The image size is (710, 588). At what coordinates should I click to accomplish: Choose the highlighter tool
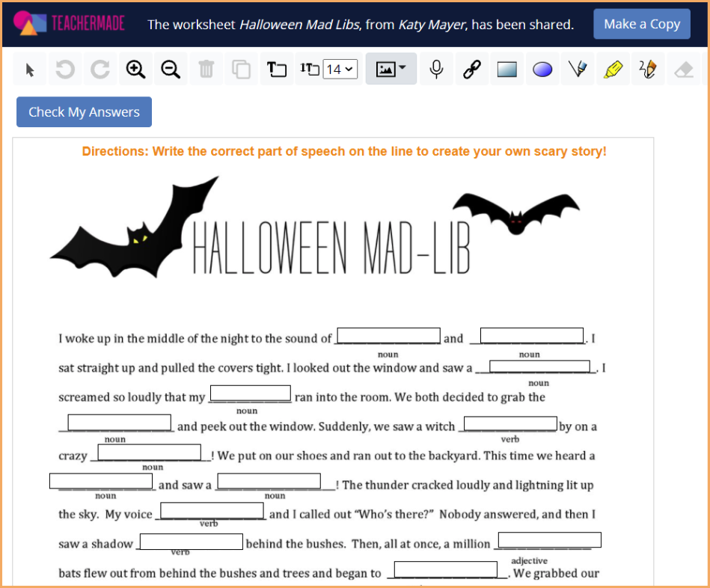[x=612, y=69]
